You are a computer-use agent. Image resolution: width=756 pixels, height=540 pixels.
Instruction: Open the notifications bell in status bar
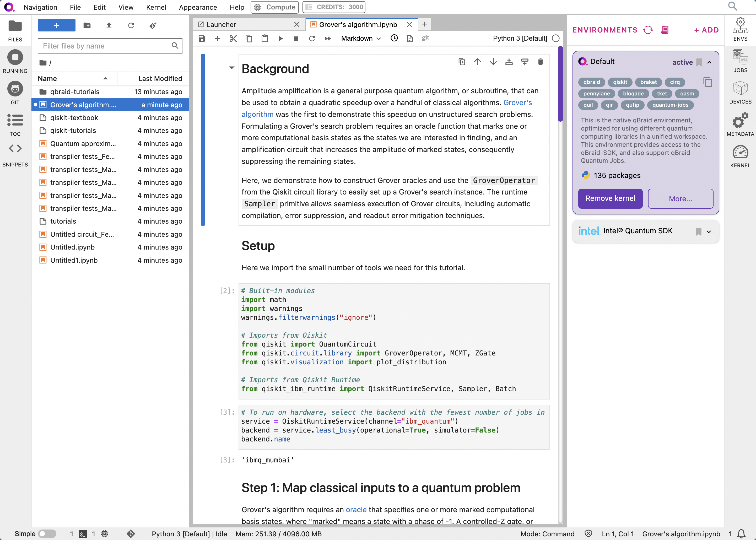pyautogui.click(x=741, y=534)
